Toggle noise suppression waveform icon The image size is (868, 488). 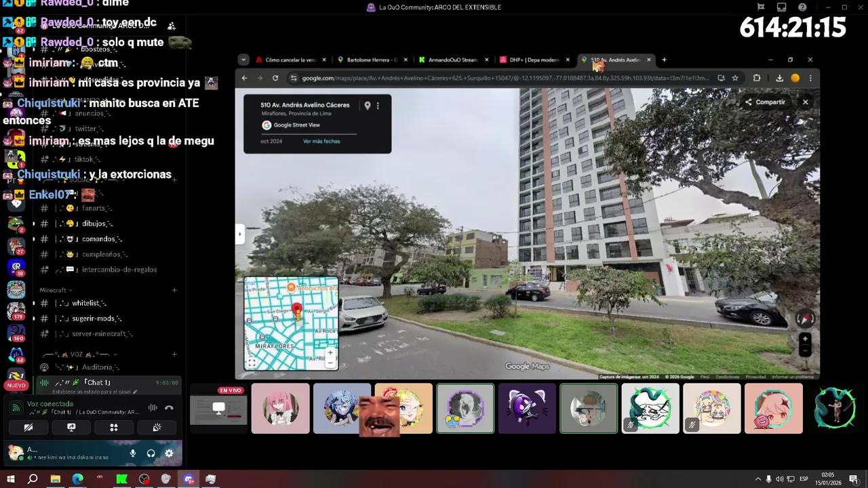[x=153, y=408]
